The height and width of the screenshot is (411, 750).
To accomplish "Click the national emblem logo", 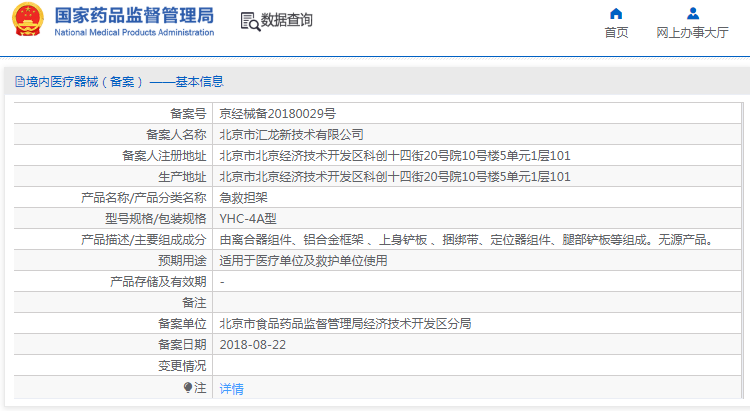I will tap(26, 21).
